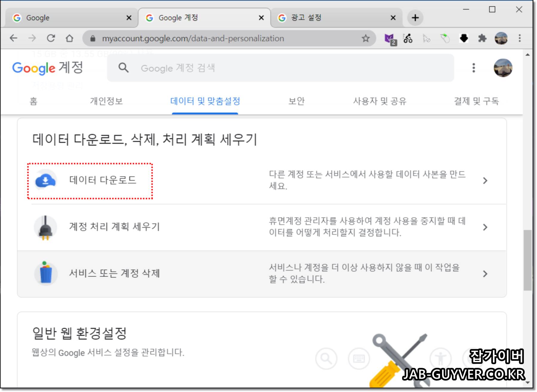Open the 홈 page link
Image resolution: width=537 pixels, height=392 pixels.
(x=33, y=101)
